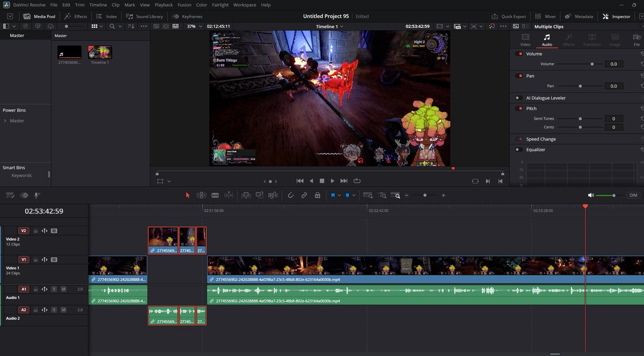Open the Effects panel

click(76, 16)
